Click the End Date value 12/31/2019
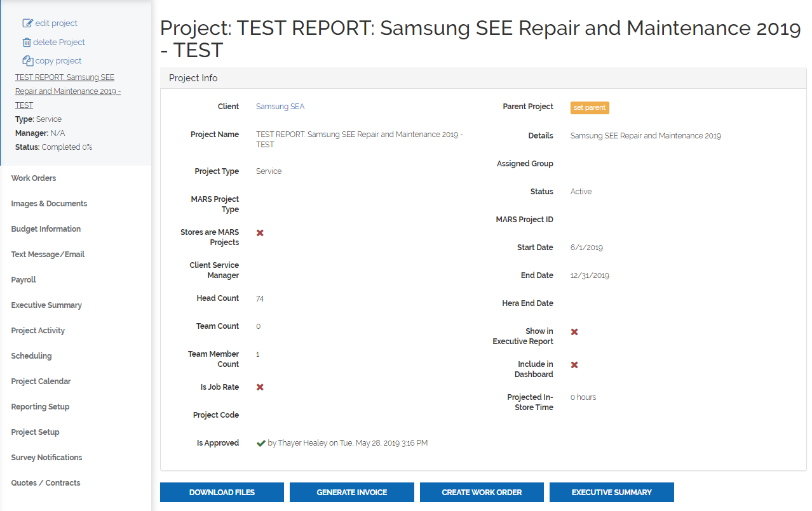 click(x=590, y=275)
